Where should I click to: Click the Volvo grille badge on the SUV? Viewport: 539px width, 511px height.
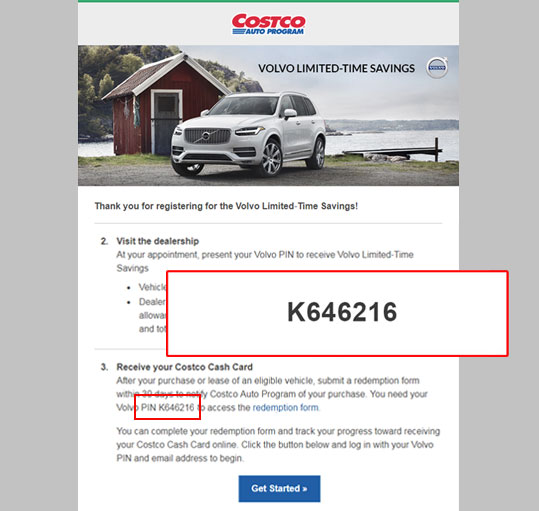click(206, 136)
